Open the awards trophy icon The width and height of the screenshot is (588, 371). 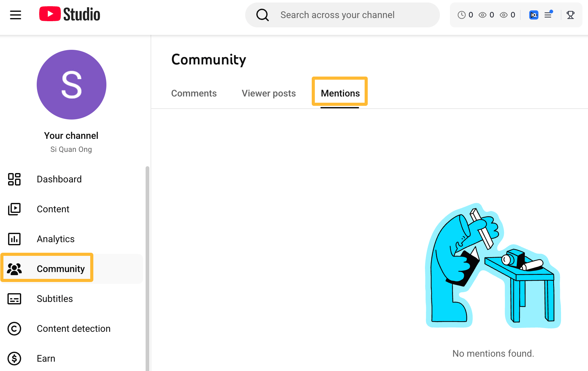click(570, 15)
